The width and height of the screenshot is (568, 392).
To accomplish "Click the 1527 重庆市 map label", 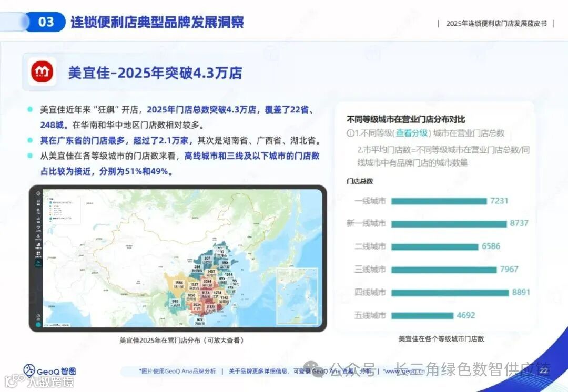I will 195,287.
